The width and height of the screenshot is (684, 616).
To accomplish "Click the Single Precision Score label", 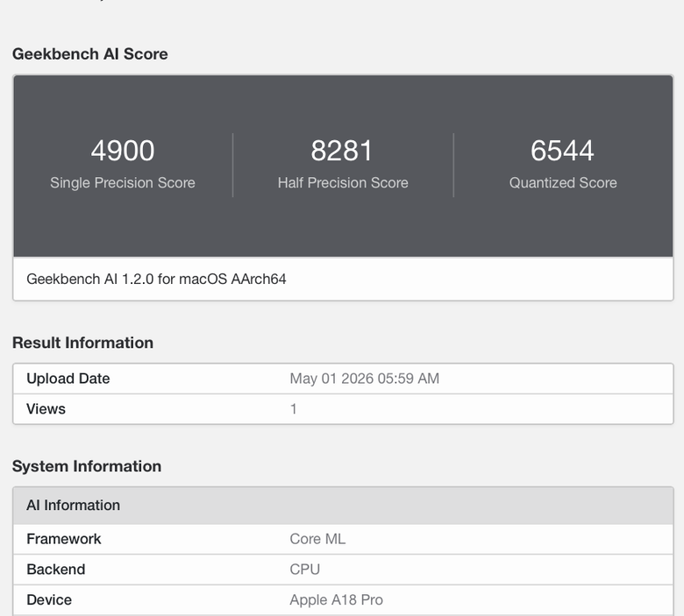I will 123,182.
